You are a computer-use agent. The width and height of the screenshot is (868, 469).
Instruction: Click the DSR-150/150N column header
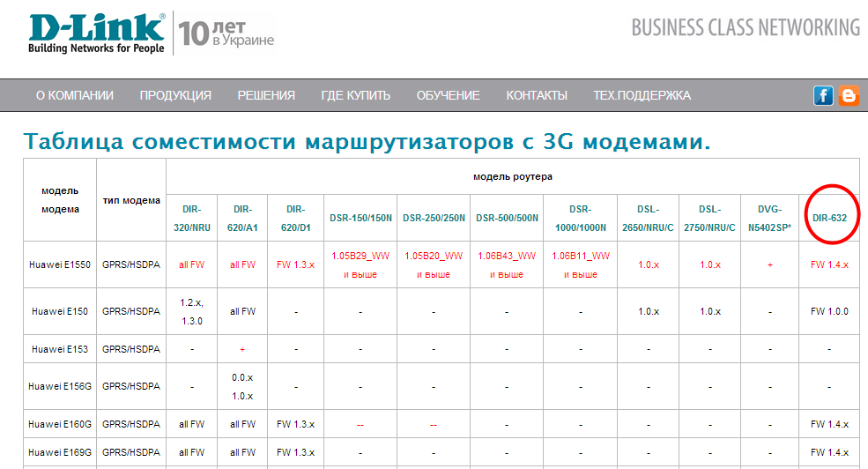pos(360,218)
